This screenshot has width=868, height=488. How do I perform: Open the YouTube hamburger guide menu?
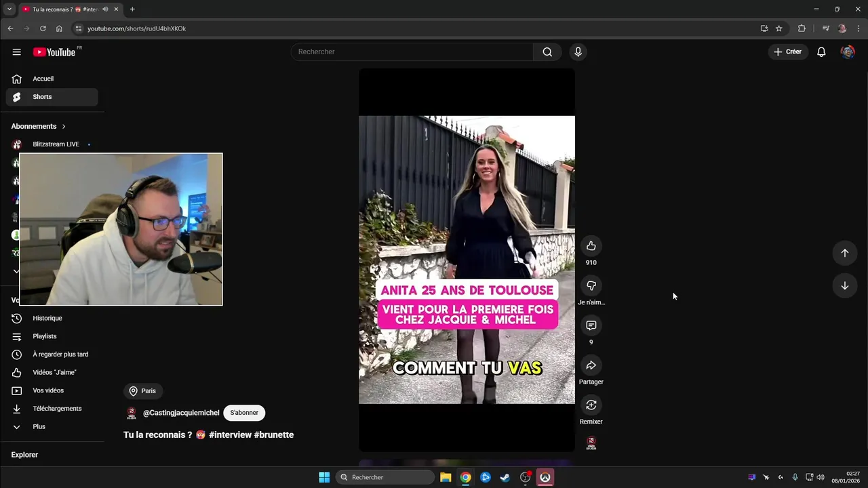[x=16, y=52]
